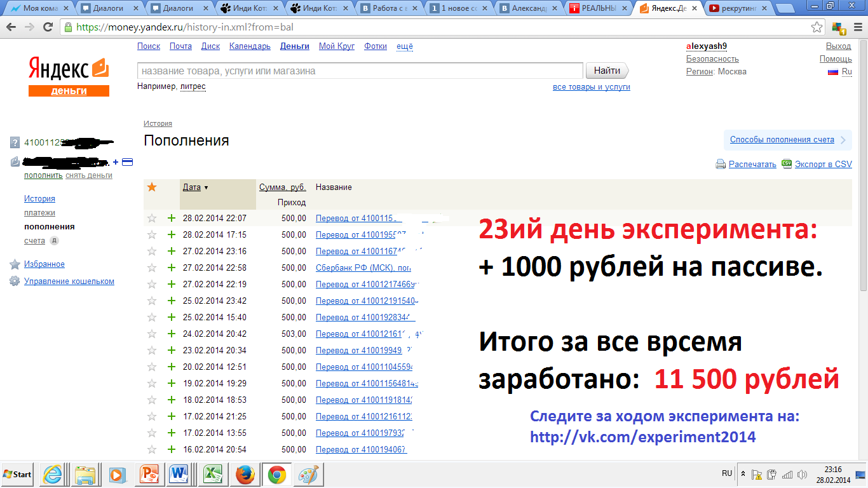
Task: Click the product search input field
Action: click(360, 71)
